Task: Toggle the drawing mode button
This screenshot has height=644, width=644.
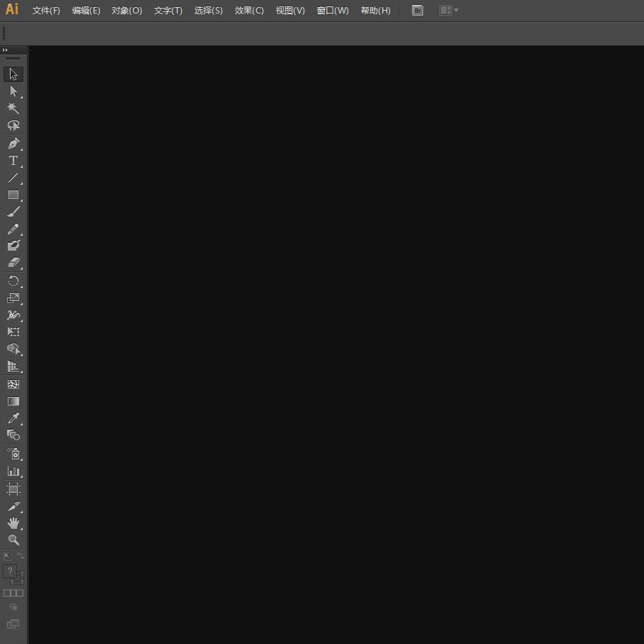Action: (x=13, y=606)
